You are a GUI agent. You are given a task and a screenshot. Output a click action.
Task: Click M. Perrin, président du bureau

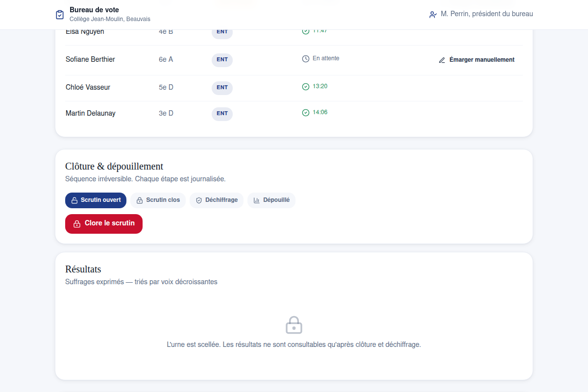487,14
